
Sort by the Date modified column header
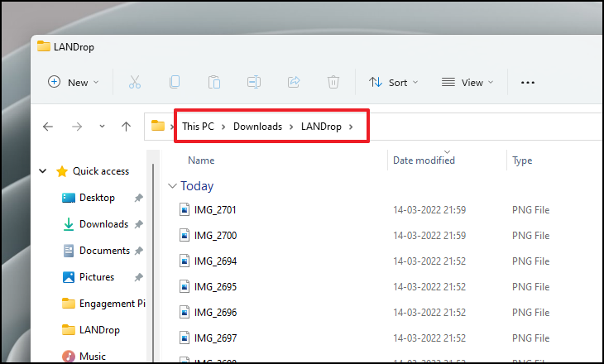tap(424, 160)
